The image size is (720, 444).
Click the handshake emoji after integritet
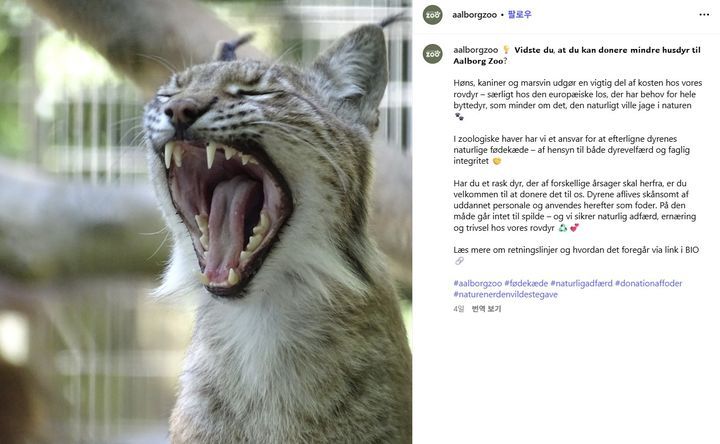497,161
